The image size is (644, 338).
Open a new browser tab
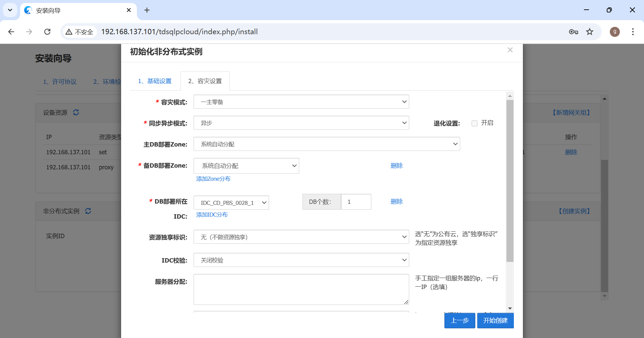[147, 10]
